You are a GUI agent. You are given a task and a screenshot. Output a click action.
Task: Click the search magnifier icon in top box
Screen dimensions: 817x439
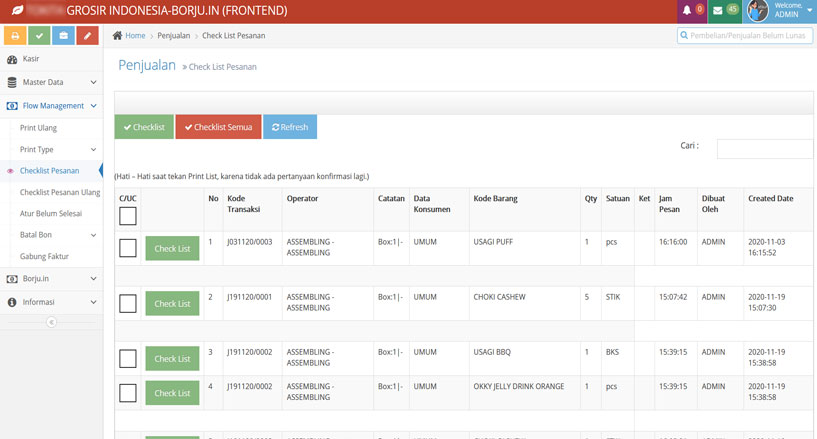click(684, 35)
